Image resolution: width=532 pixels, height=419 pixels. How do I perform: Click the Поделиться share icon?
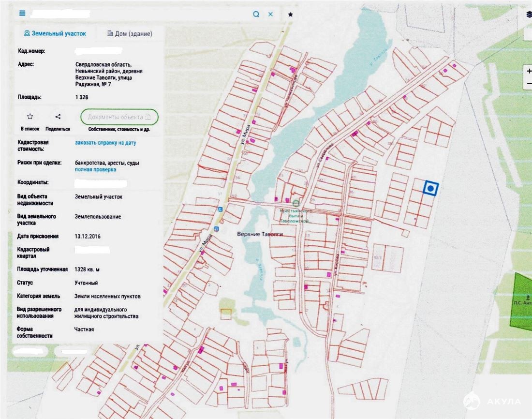click(x=58, y=117)
